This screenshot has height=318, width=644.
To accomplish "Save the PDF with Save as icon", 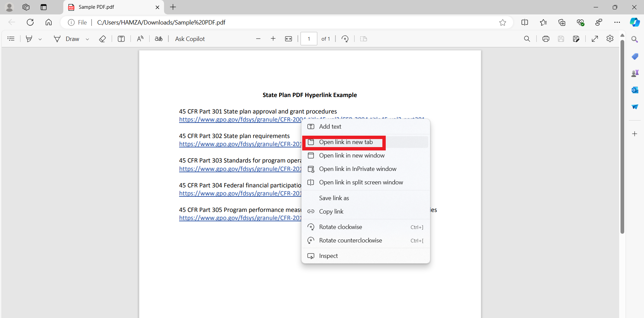I will (x=577, y=39).
